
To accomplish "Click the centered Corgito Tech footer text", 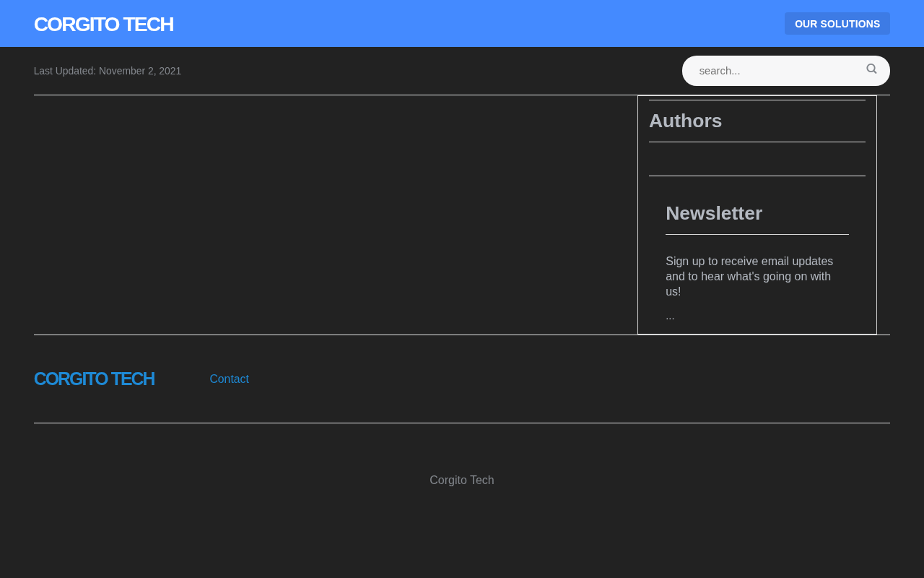I will click(462, 480).
